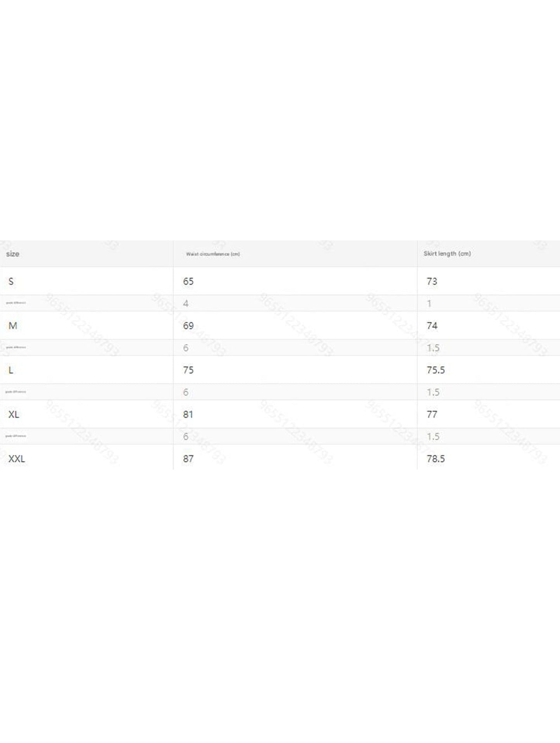
Task: Click skirt length 74 for size M
Action: click(x=432, y=326)
